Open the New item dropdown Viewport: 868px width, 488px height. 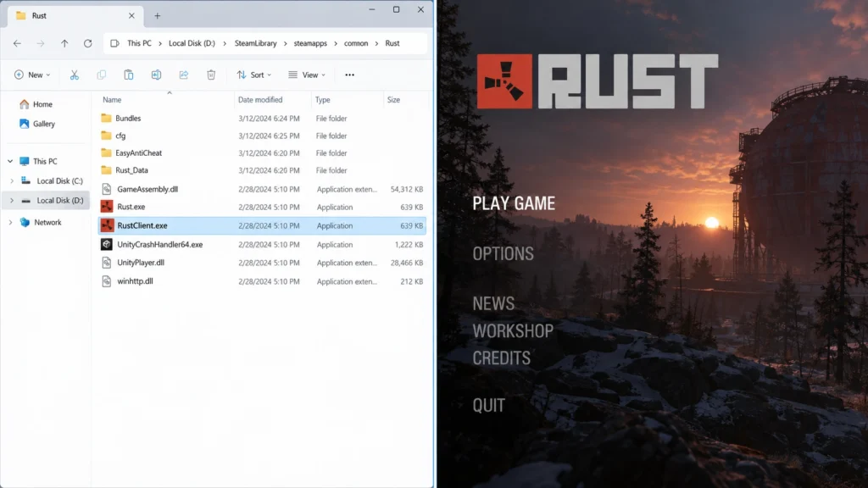pyautogui.click(x=32, y=75)
